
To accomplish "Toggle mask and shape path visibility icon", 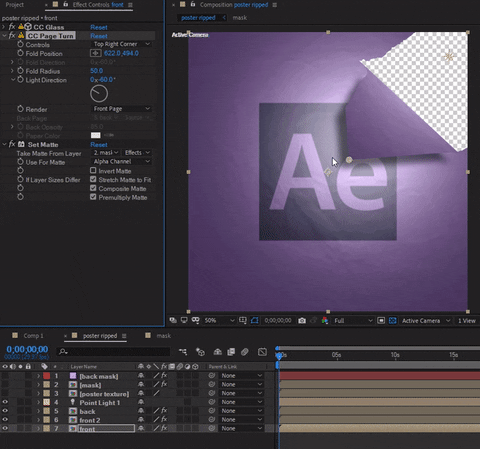I will 255,321.
